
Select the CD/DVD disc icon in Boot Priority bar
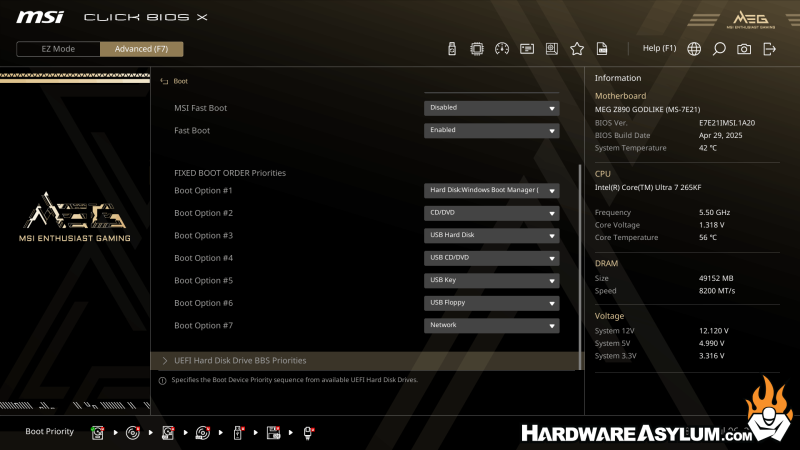point(133,433)
